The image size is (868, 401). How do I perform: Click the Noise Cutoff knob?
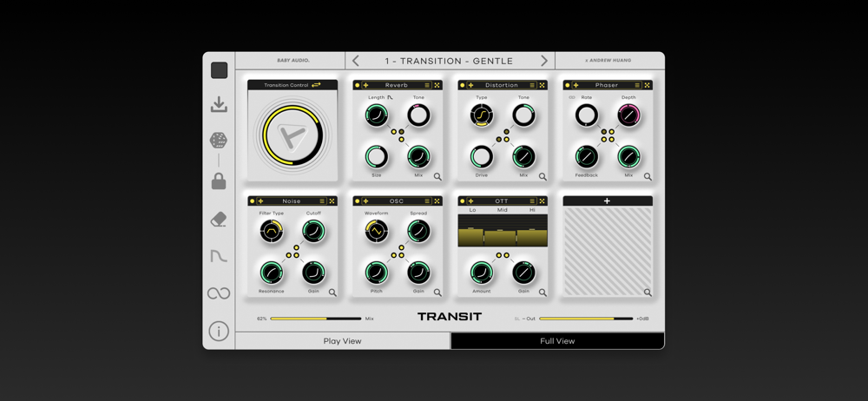(x=313, y=231)
